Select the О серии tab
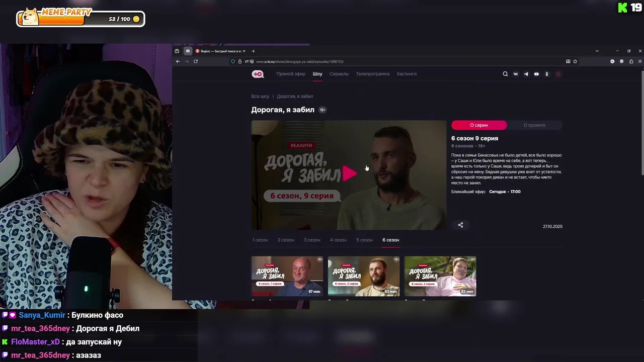This screenshot has height=362, width=644. (479, 125)
